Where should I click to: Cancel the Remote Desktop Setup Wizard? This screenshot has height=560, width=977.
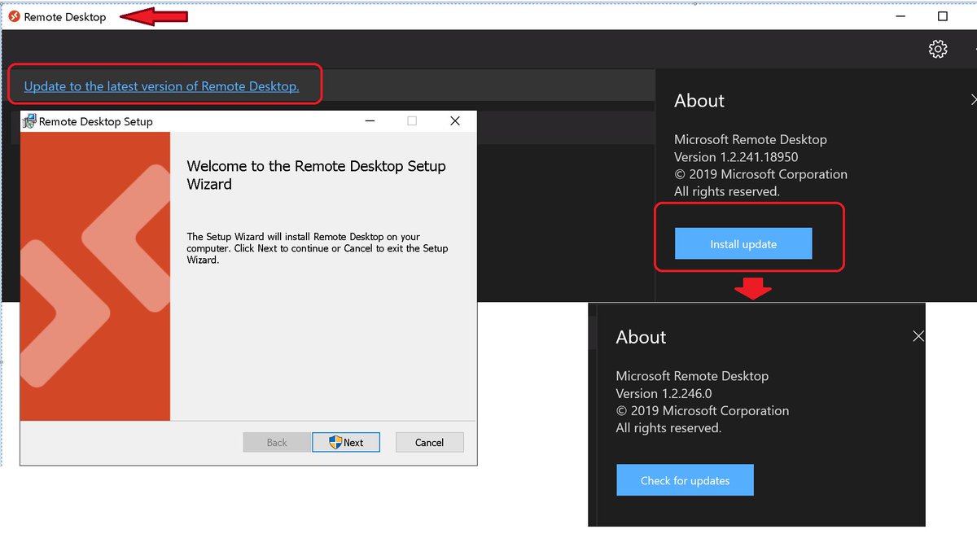tap(429, 442)
